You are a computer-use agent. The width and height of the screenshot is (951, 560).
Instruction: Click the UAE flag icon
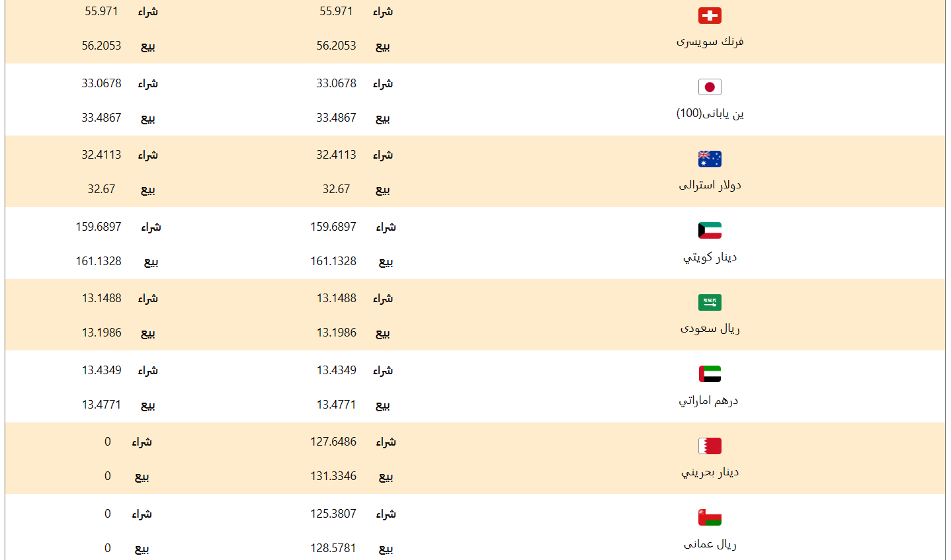click(x=710, y=374)
